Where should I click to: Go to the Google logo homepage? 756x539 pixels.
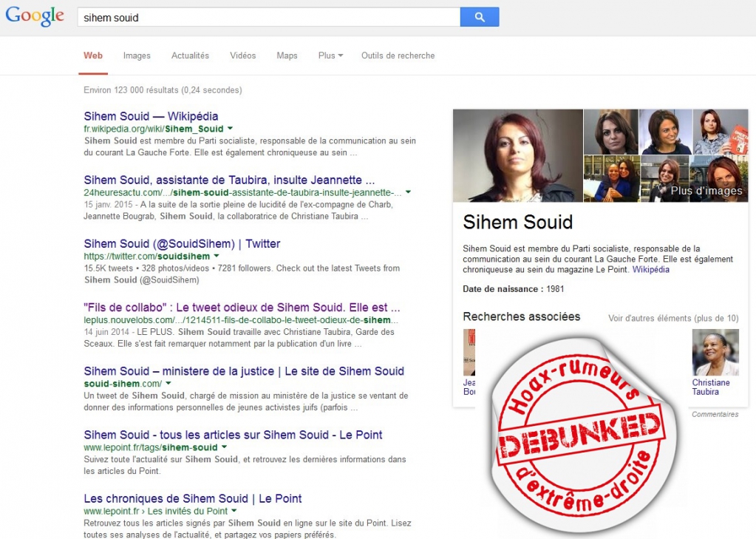pos(35,16)
